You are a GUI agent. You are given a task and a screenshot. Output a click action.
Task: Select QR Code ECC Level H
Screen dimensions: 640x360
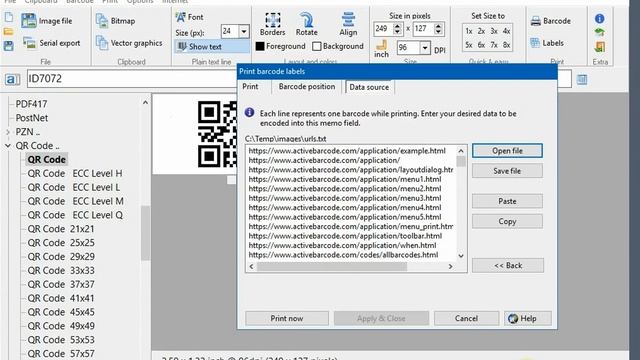point(75,173)
